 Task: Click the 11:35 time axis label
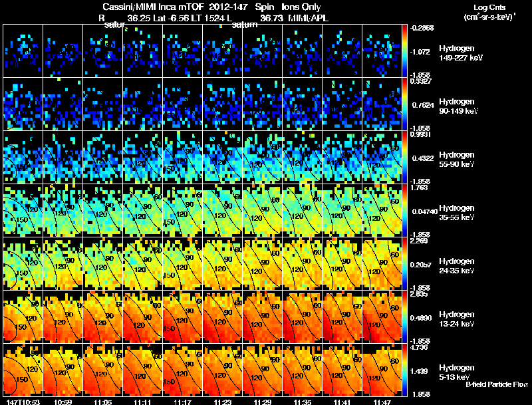[x=303, y=402]
